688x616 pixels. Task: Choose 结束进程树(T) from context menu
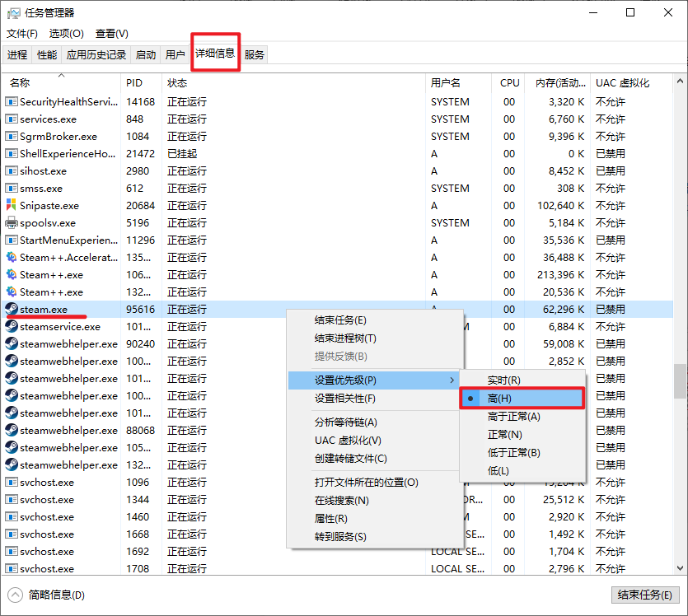[x=345, y=338]
